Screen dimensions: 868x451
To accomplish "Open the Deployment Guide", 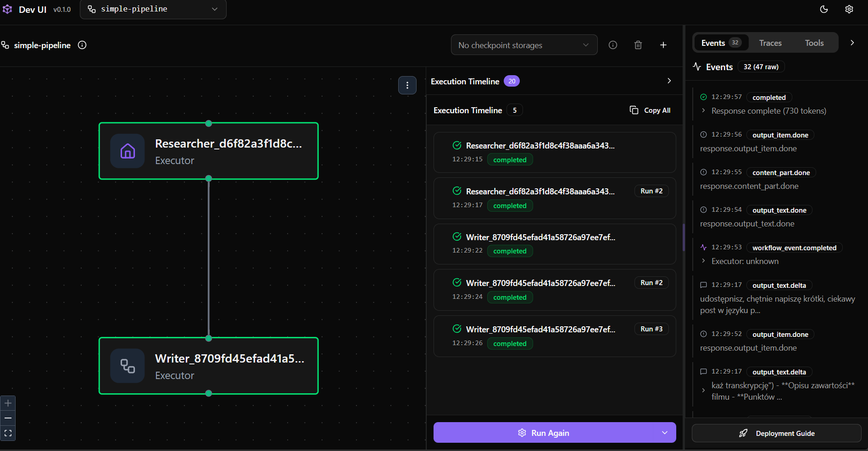I will tap(776, 433).
